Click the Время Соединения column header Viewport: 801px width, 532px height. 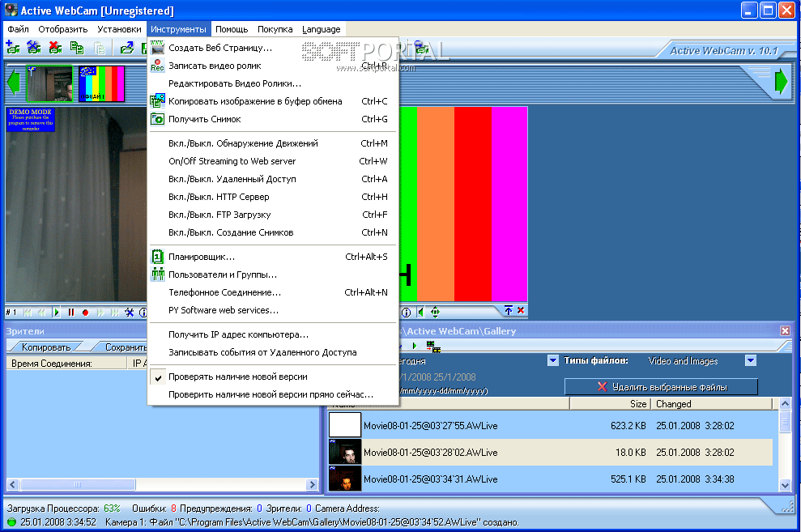coord(66,364)
